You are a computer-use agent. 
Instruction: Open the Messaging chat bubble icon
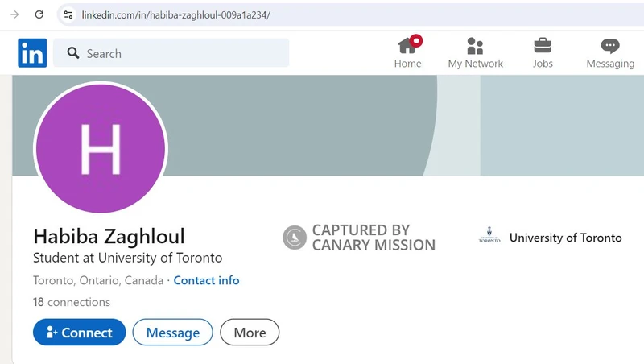click(610, 46)
